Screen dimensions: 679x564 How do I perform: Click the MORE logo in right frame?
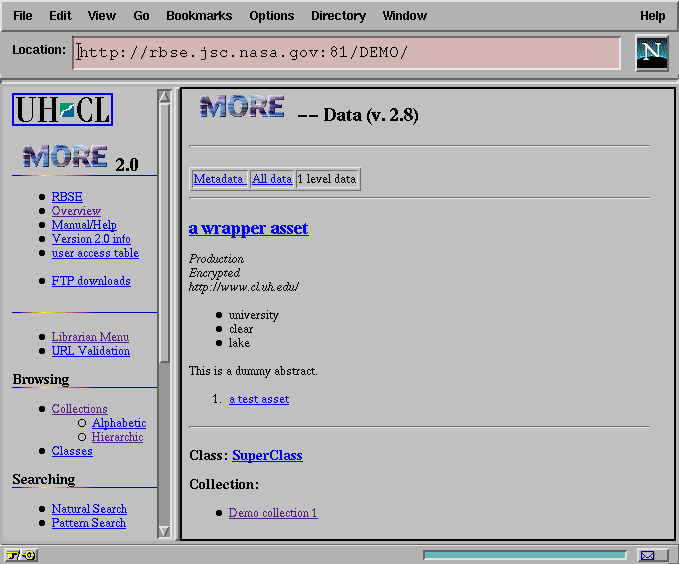click(x=241, y=107)
